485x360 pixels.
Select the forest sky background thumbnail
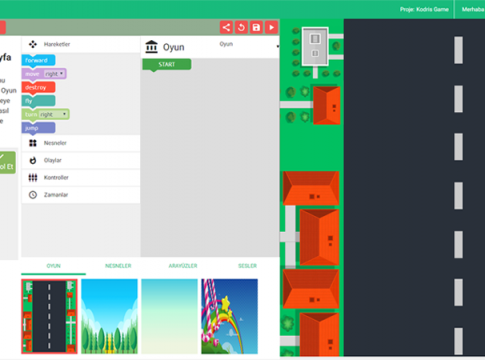(109, 316)
